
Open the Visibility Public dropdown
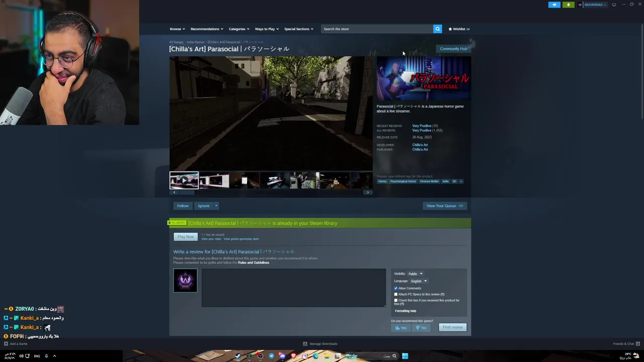[416, 274]
